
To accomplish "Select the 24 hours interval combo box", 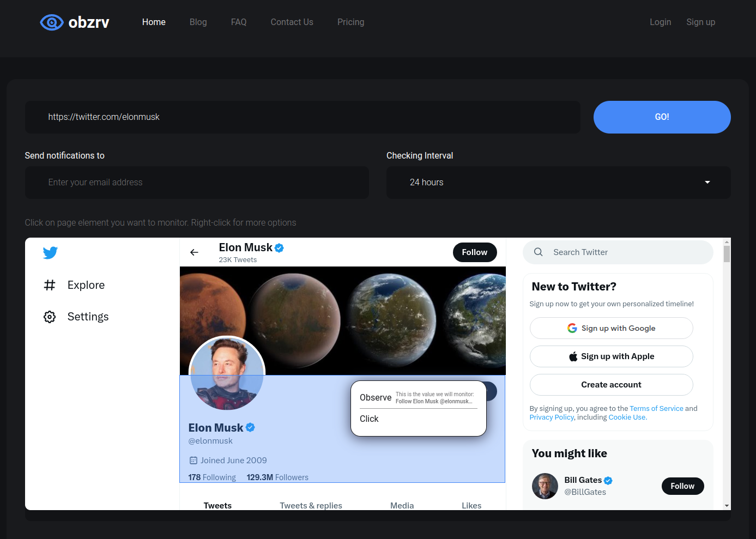I will click(559, 183).
